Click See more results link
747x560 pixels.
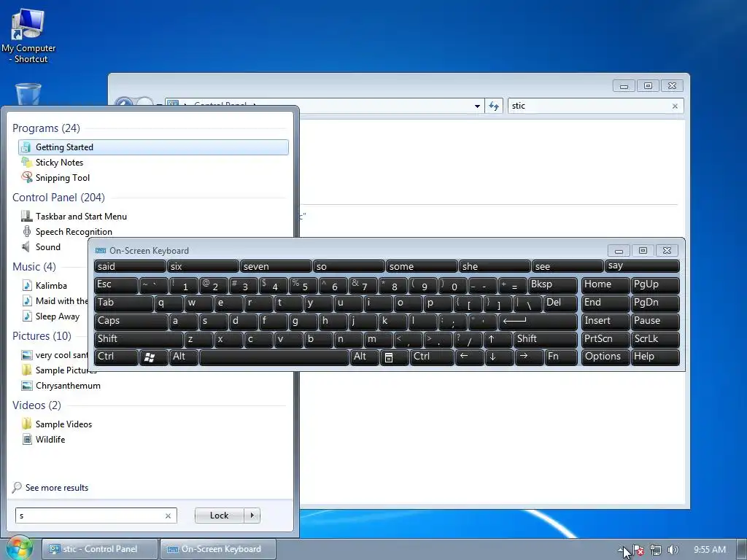tap(57, 488)
